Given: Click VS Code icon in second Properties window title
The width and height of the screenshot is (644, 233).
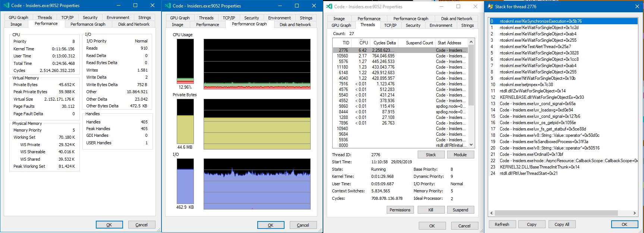Looking at the screenshot, I should tap(167, 6).
